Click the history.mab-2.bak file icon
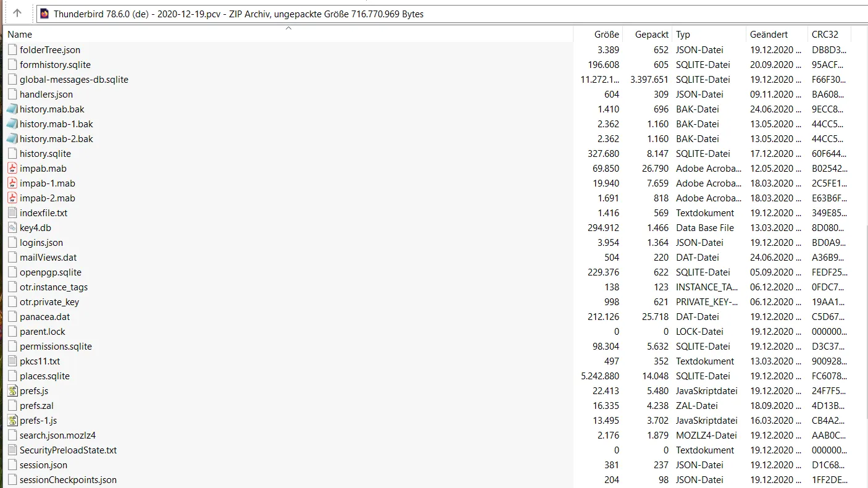 tap(12, 138)
